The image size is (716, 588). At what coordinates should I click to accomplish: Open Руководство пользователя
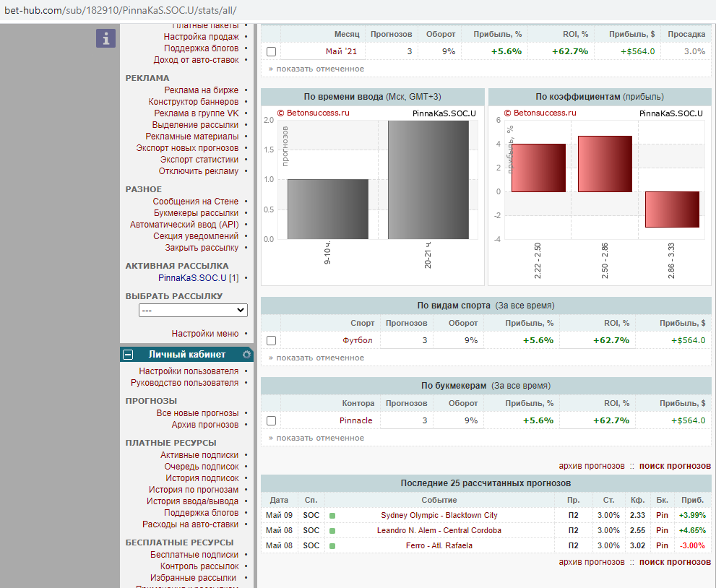[x=184, y=383]
